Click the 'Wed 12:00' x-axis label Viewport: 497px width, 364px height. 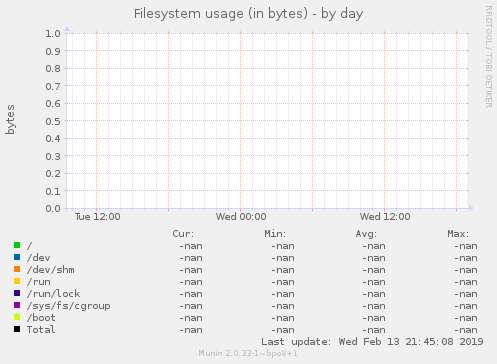click(x=385, y=217)
